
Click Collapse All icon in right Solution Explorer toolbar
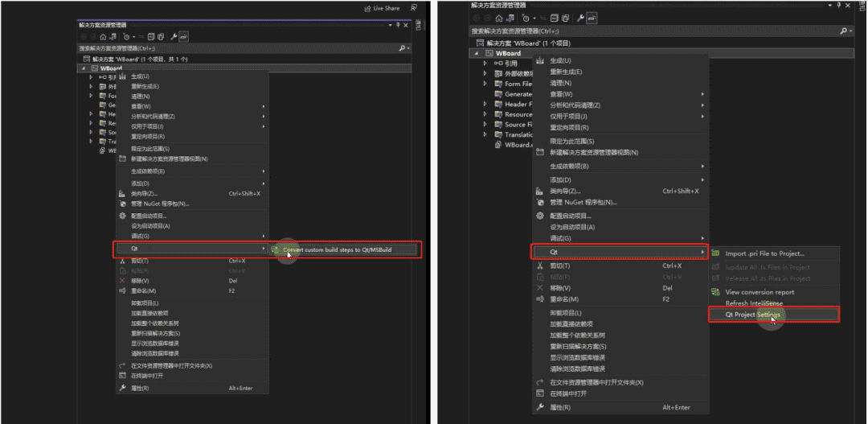(555, 19)
